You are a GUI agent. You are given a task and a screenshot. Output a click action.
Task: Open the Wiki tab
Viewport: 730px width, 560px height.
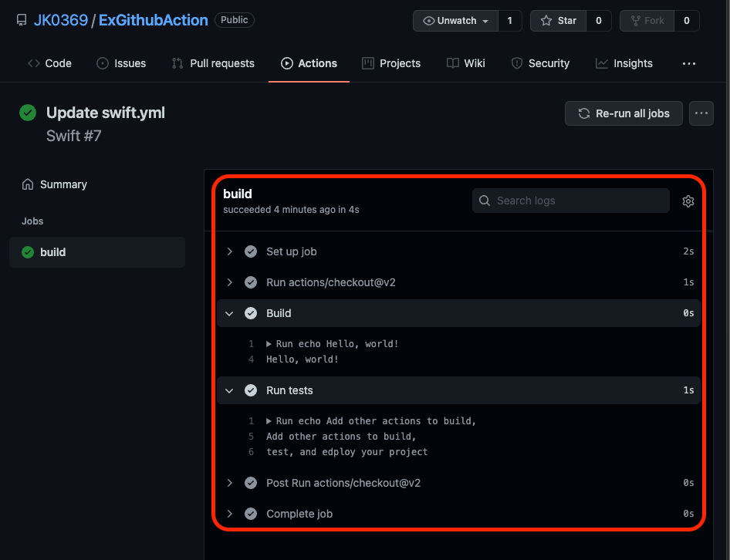(465, 63)
